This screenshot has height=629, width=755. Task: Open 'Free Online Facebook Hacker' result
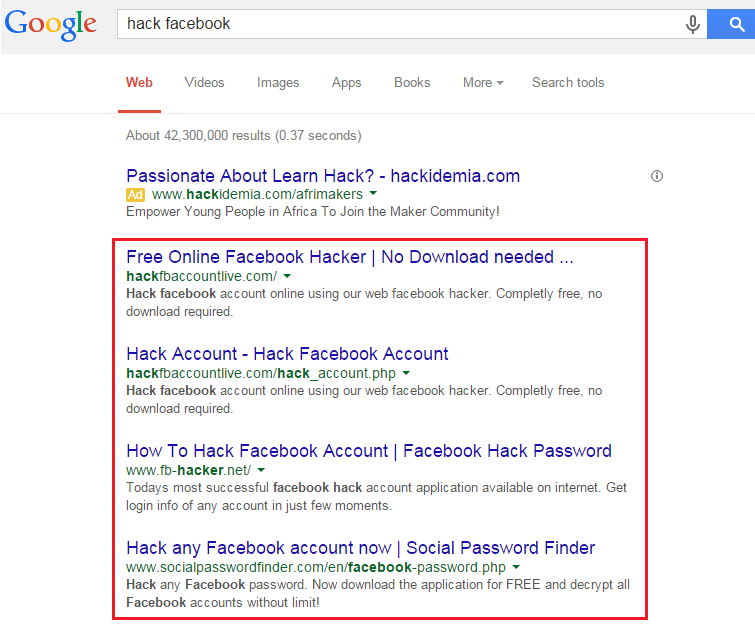pos(350,257)
